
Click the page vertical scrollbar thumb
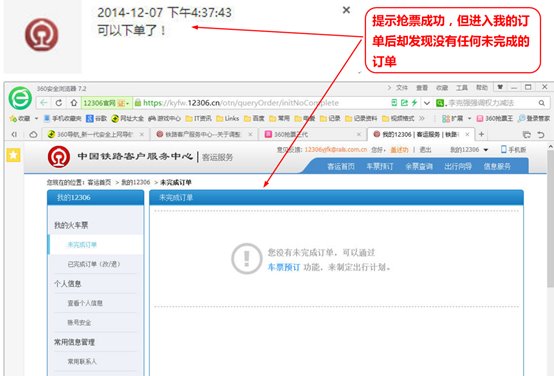pyautogui.click(x=550, y=218)
